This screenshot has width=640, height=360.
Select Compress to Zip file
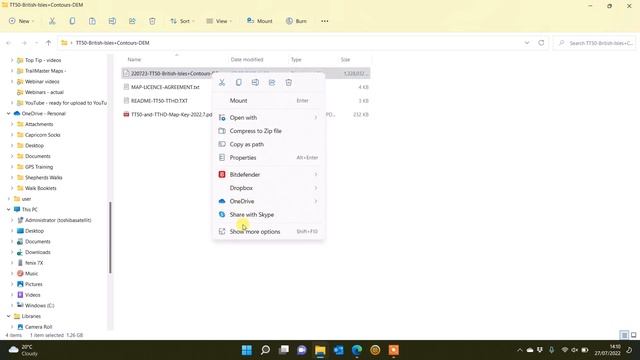click(269, 131)
